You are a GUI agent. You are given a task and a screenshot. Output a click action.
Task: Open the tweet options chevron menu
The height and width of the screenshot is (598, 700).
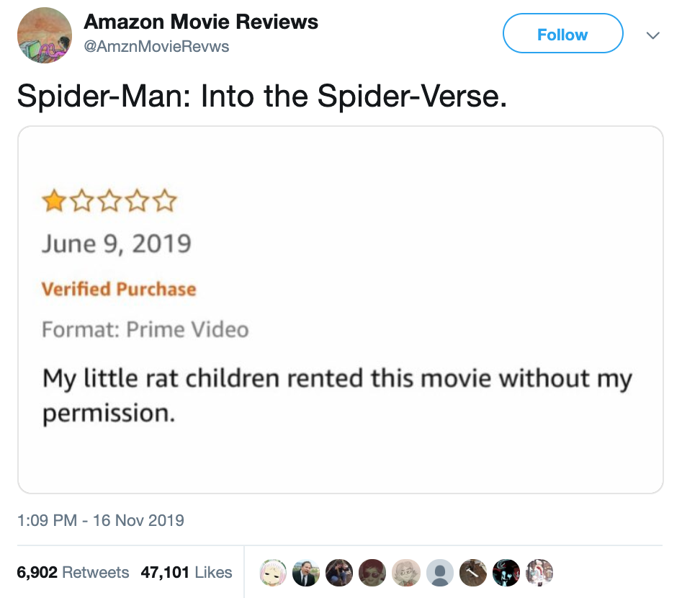click(652, 35)
